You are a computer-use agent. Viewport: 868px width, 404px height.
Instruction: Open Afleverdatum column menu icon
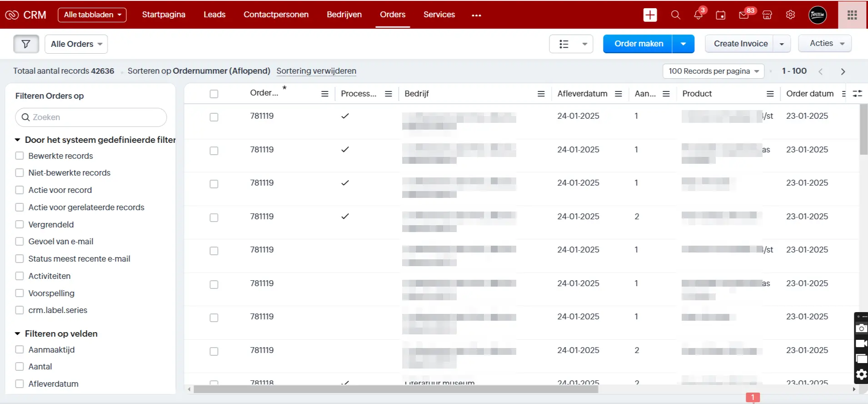coord(619,94)
